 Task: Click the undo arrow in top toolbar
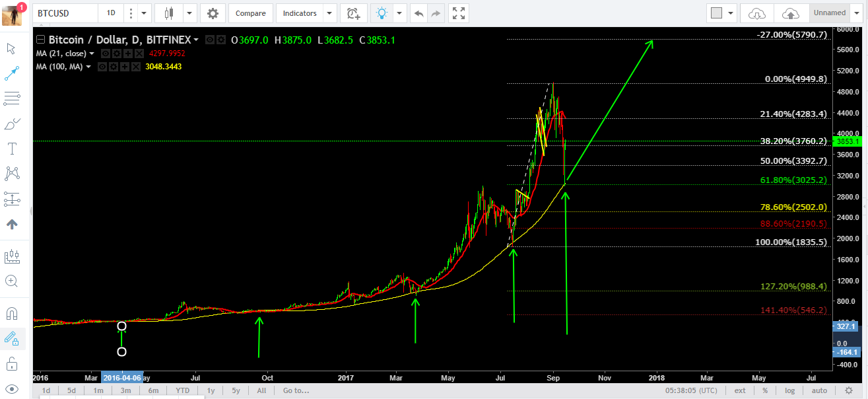418,13
